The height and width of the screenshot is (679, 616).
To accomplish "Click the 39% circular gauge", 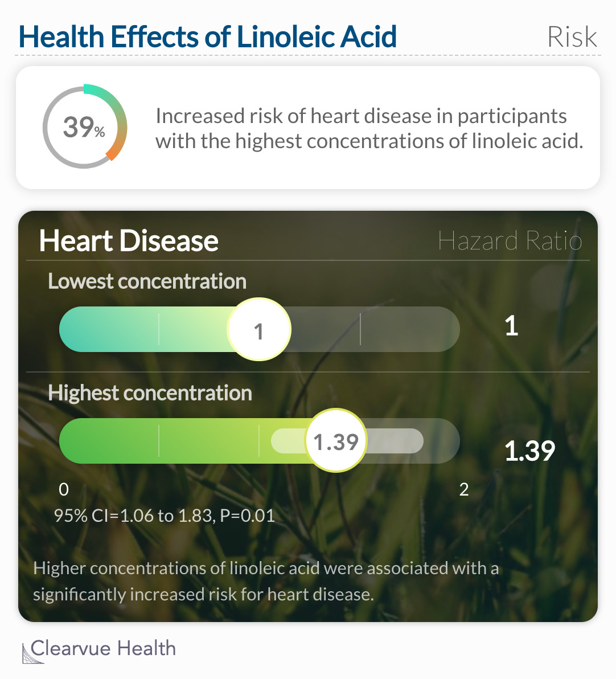I will pyautogui.click(x=85, y=126).
